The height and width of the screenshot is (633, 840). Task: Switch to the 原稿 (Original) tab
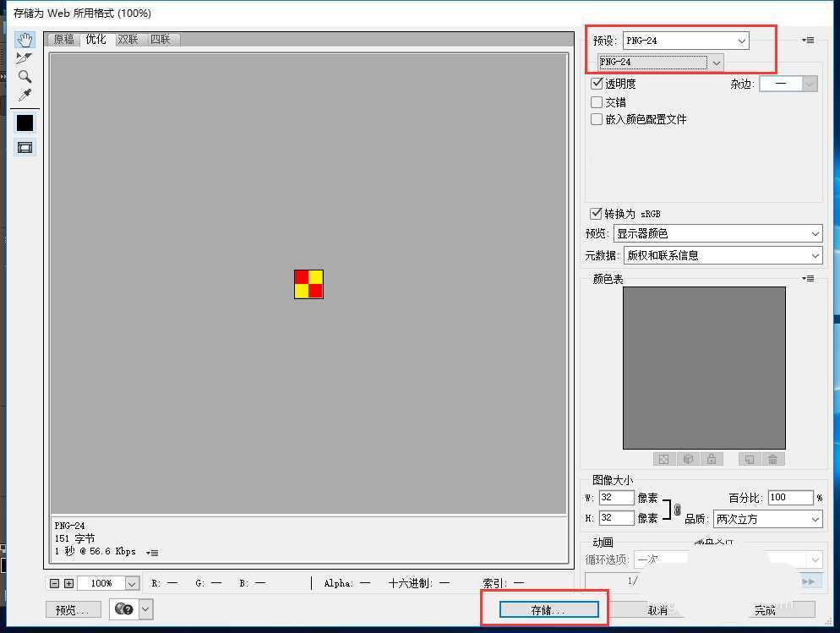tap(63, 40)
